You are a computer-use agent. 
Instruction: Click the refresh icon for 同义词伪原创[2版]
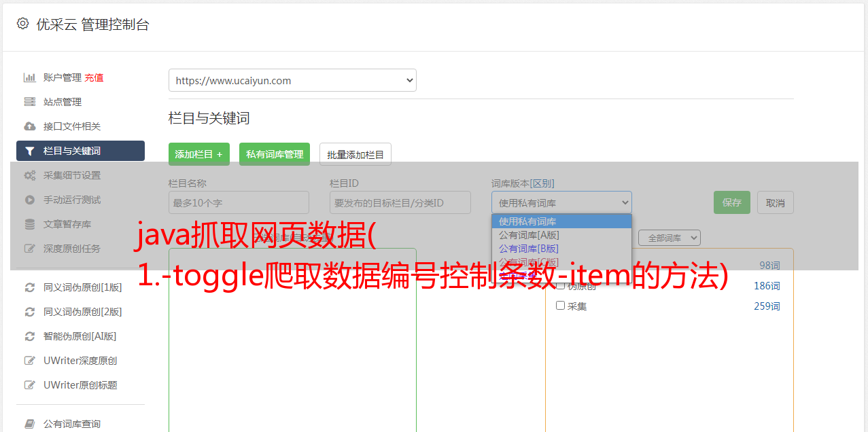pyautogui.click(x=30, y=312)
